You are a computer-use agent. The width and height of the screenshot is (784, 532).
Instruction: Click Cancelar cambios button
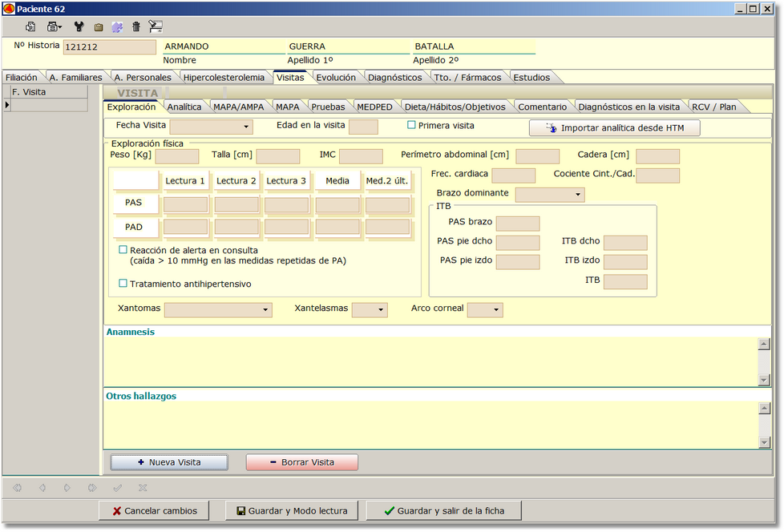pyautogui.click(x=154, y=510)
